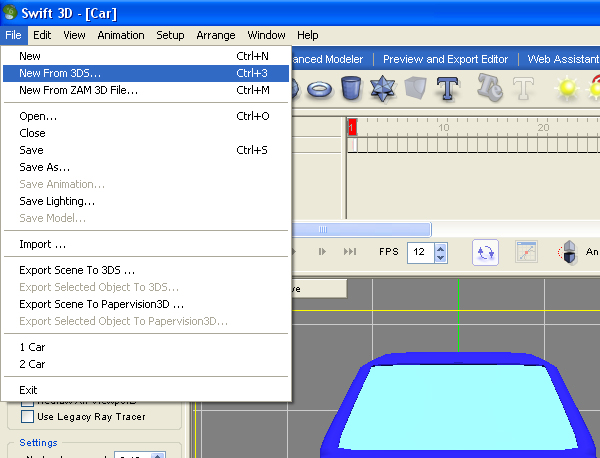Open recent file 1 Car

(146, 347)
